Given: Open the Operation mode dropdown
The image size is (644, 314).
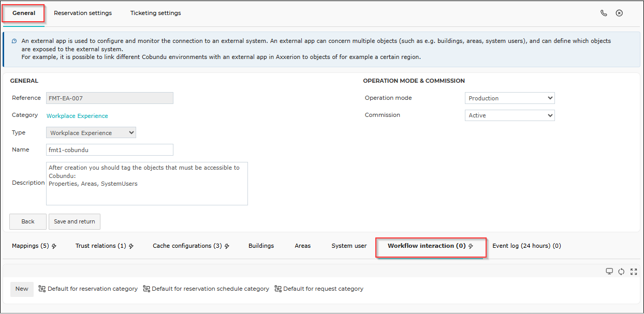Looking at the screenshot, I should (509, 98).
